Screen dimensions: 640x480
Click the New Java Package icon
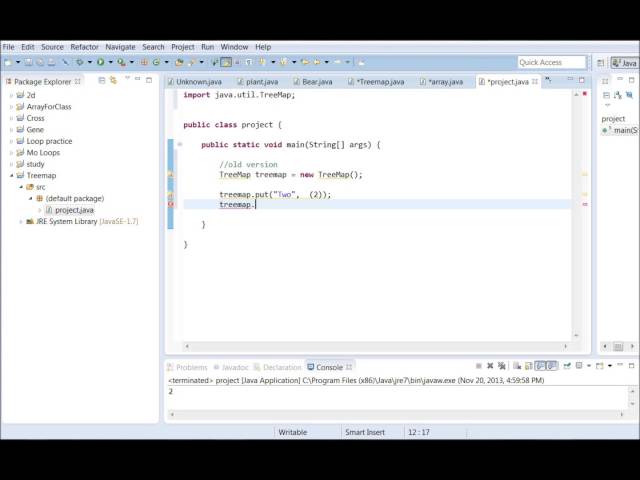(144, 62)
